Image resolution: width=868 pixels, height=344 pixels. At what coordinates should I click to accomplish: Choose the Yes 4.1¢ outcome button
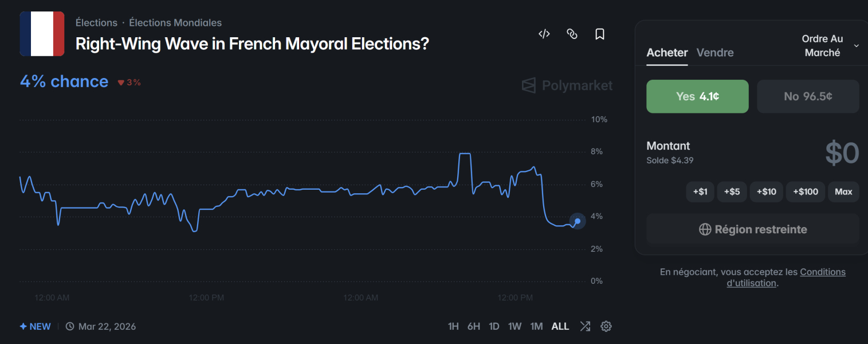coord(697,96)
